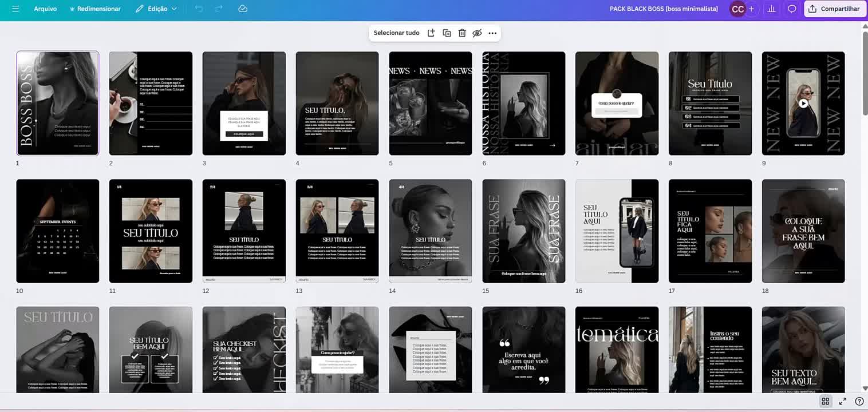Add a new page with toolbar icon
This screenshot has width=868, height=412.
[431, 33]
